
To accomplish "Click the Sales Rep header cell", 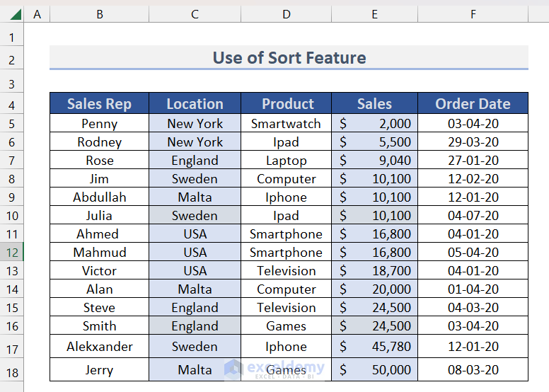I will pos(99,104).
